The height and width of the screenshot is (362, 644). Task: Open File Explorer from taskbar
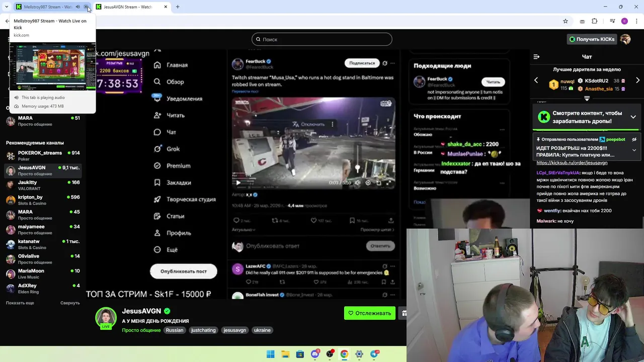point(285,354)
